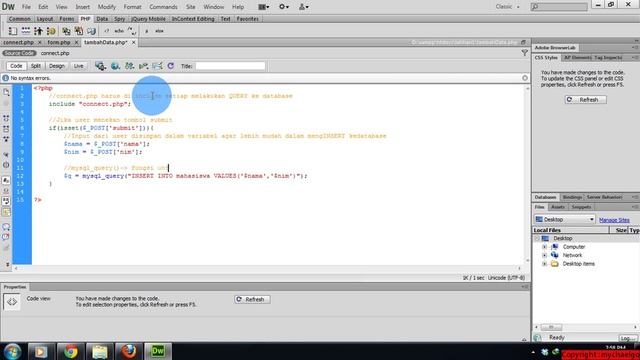Open the Windows Start menu
This screenshot has width=640, height=360.
click(12, 351)
